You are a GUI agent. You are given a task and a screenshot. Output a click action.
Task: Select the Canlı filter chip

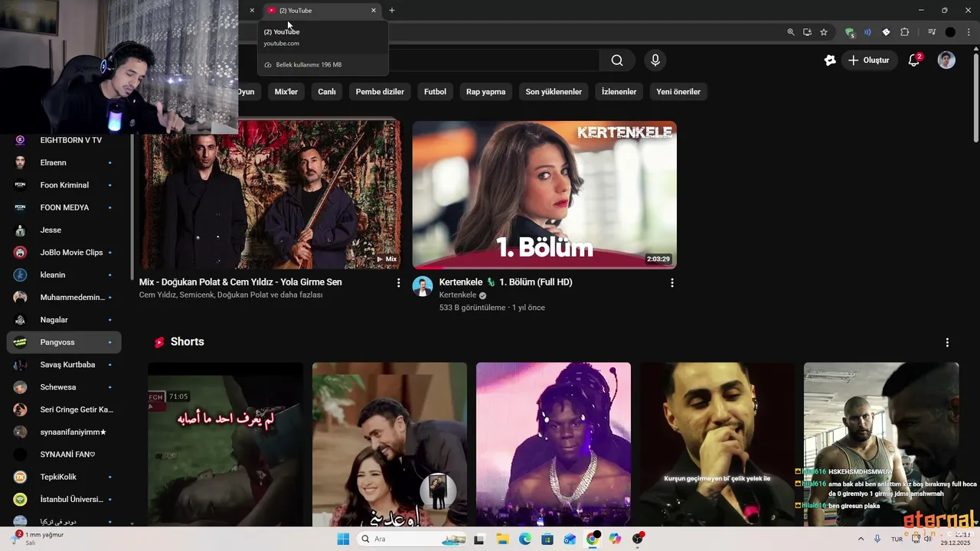327,92
